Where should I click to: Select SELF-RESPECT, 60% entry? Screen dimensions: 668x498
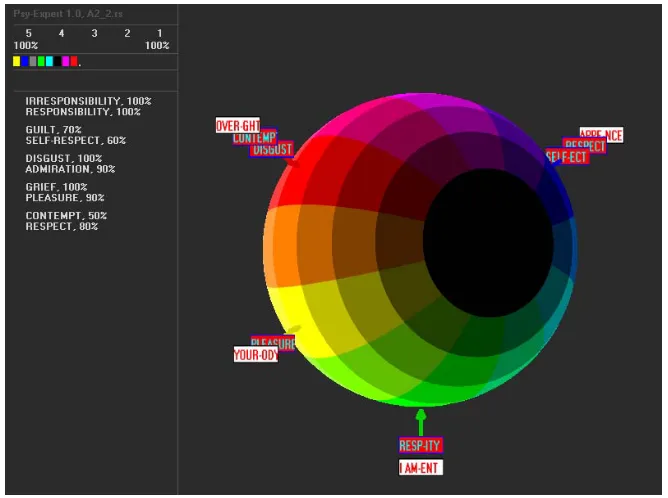pos(75,140)
